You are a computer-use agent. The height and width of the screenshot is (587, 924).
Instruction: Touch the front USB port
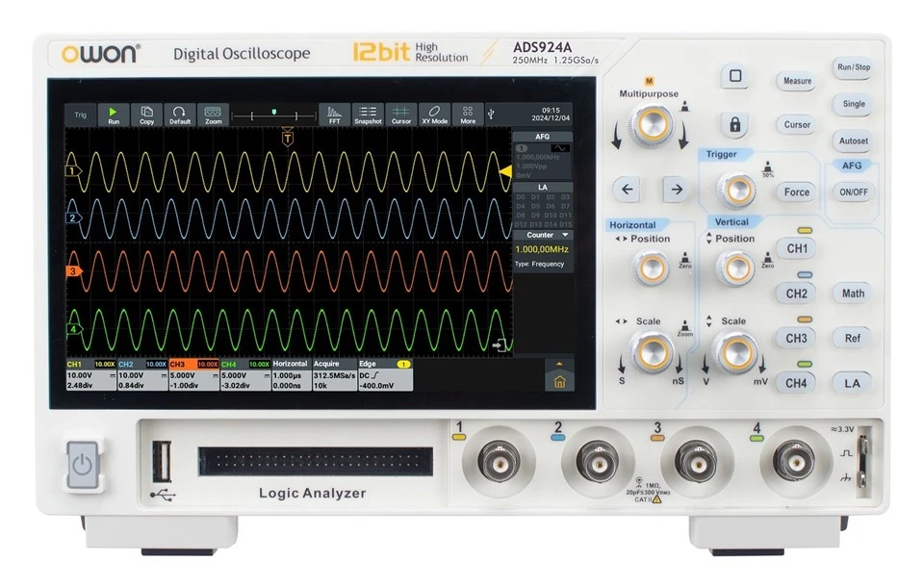(162, 462)
